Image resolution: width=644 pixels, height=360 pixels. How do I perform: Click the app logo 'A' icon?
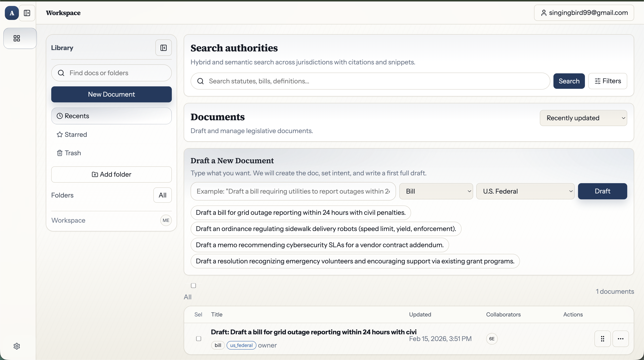click(x=12, y=13)
